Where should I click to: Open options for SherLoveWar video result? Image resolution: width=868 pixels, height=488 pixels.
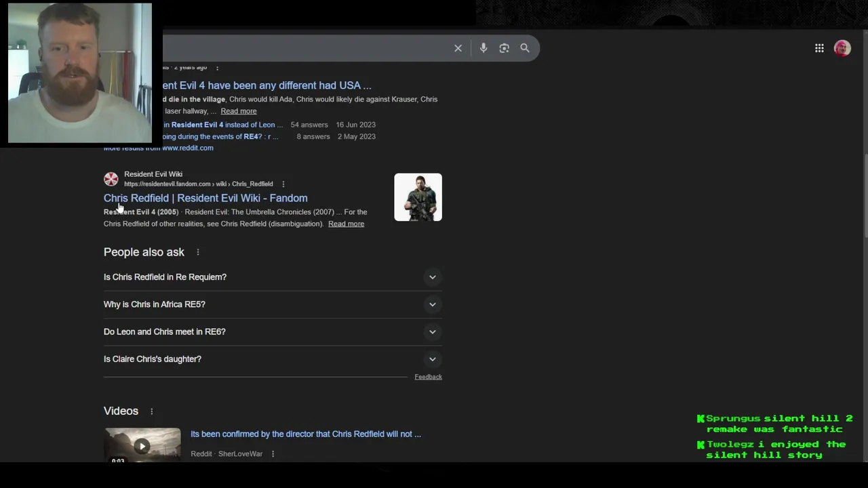coord(273,454)
